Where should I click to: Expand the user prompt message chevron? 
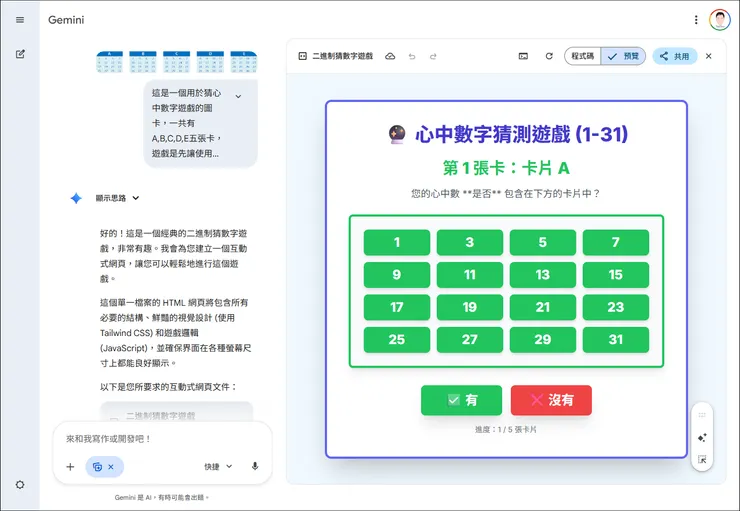[238, 96]
